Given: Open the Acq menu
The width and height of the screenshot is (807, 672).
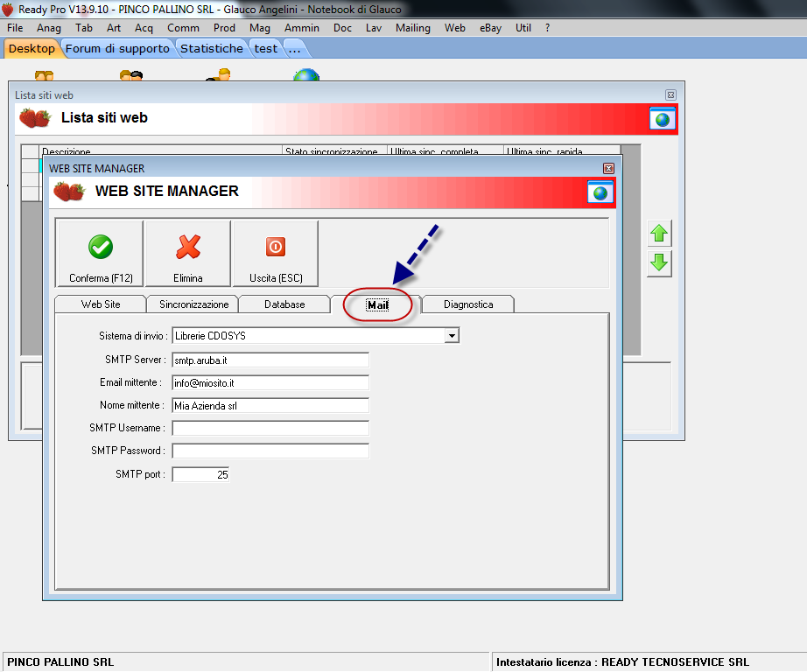Looking at the screenshot, I should click(x=144, y=28).
